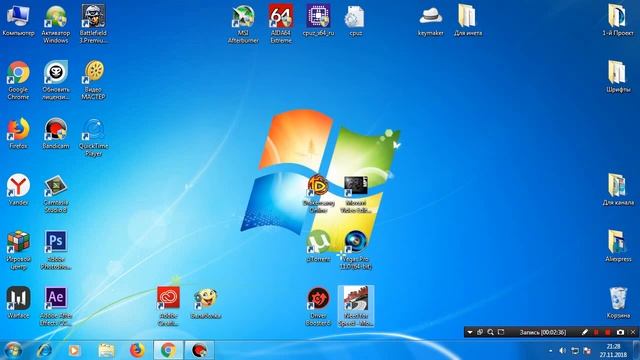Viewport: 640px width, 360px height.
Task: Select the keymaker hat icon
Action: (x=431, y=20)
